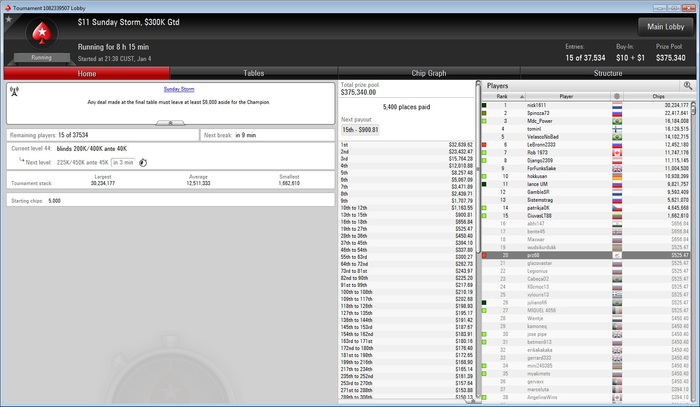Click the green marker beside MIGUEL 4056
This screenshot has height=407, width=700.
tap(484, 311)
